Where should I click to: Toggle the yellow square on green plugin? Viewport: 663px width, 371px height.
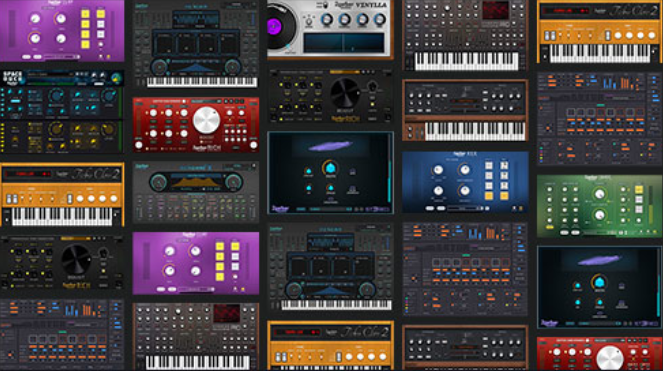[639, 190]
